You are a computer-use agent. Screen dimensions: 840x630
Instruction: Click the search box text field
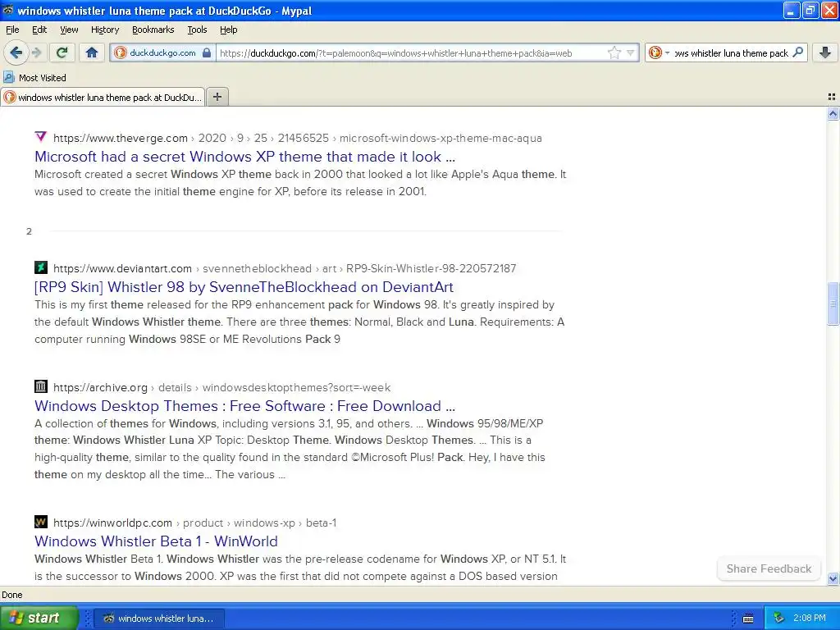click(731, 53)
